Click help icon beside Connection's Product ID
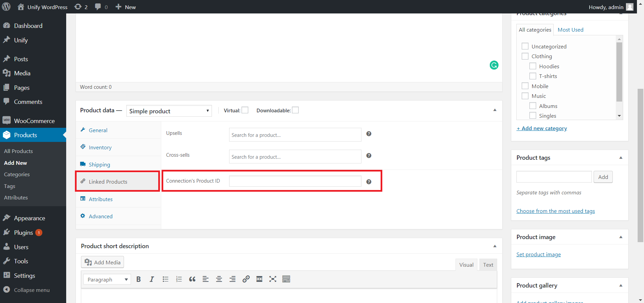 click(x=369, y=182)
